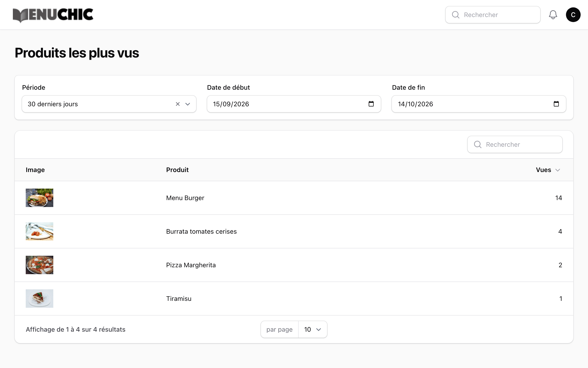This screenshot has width=588, height=368.
Task: Click the 14 views value for Menu Burger
Action: click(559, 198)
